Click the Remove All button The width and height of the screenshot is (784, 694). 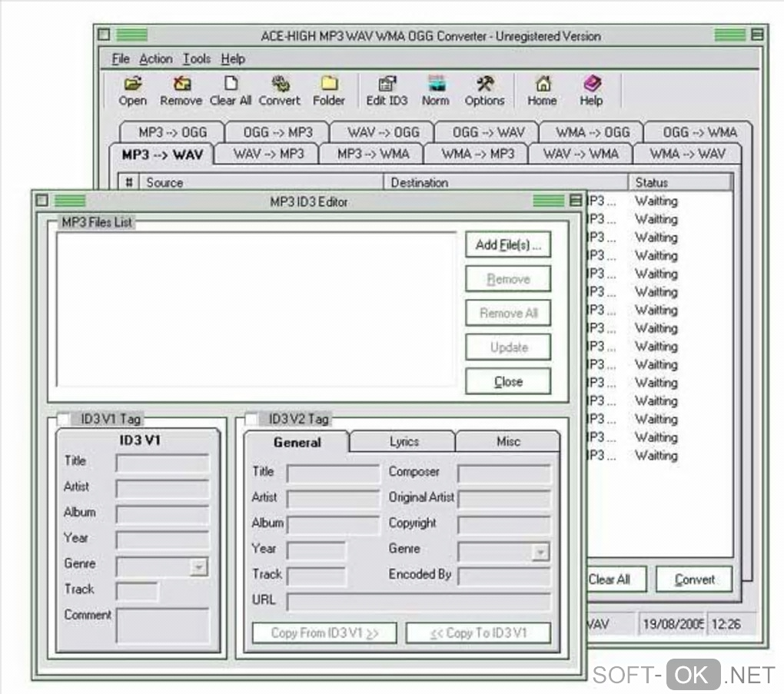pyautogui.click(x=508, y=313)
